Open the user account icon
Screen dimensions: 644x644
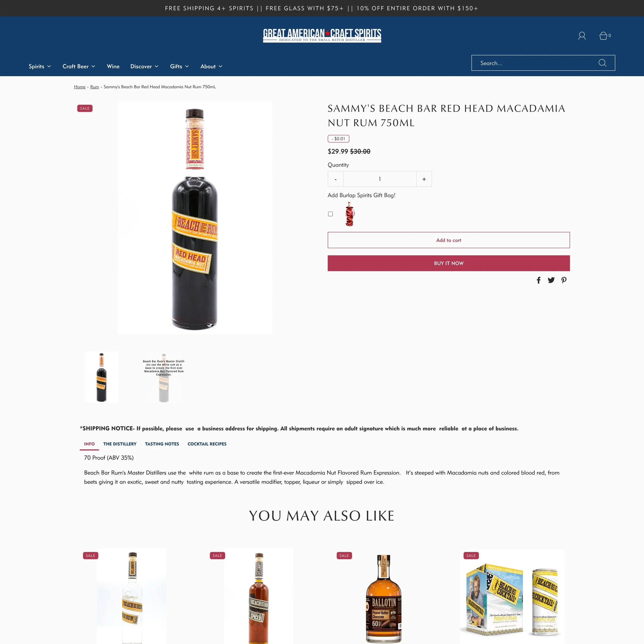coord(582,36)
